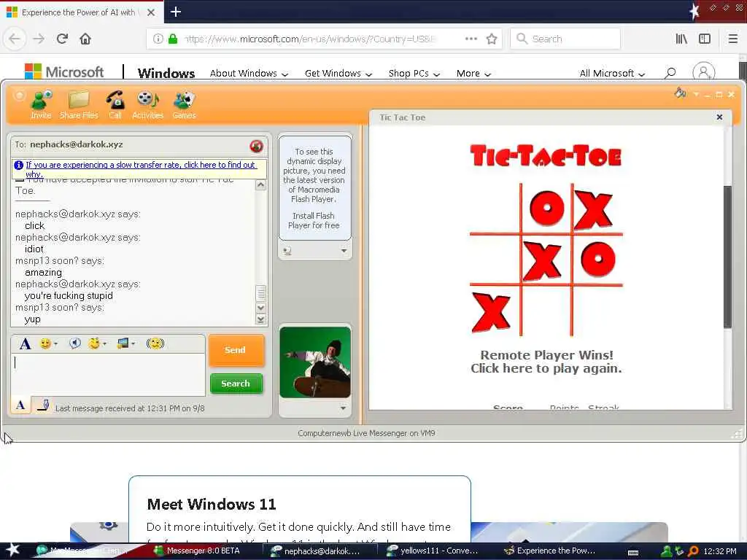Viewport: 747px width, 560px height.
Task: Open page actions three-dot menu
Action: [471, 39]
